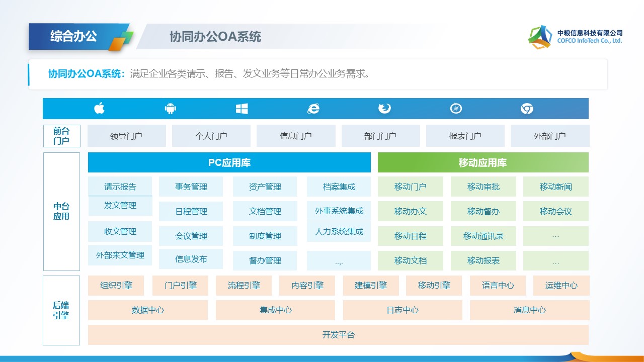Click the Windows logo icon
Screen dimensions: 644x362
click(x=242, y=109)
